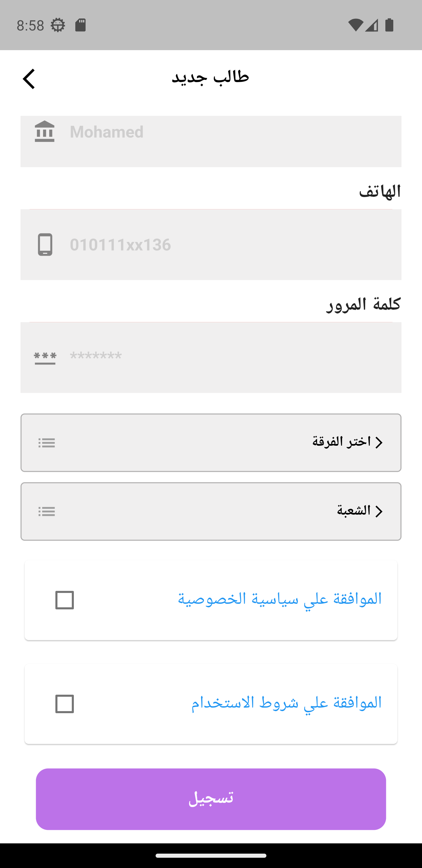This screenshot has width=422, height=868.
Task: Click the list icon in الشعبة box
Action: coord(47,511)
